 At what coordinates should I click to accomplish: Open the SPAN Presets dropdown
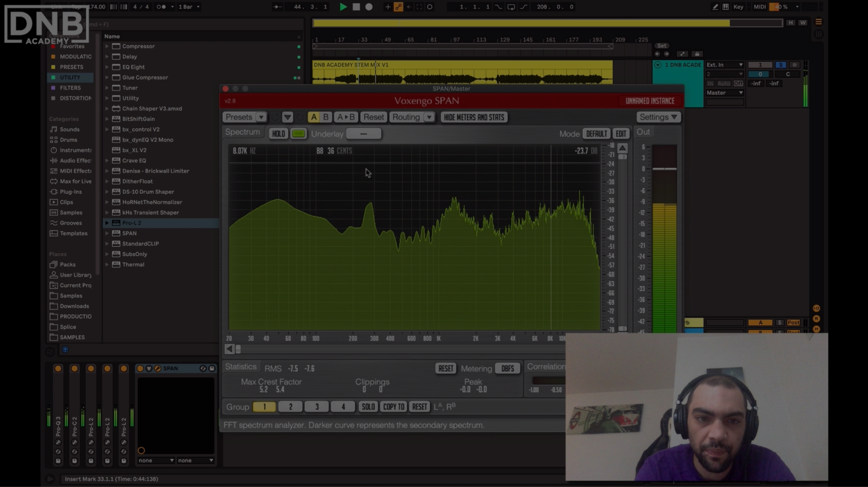point(245,117)
